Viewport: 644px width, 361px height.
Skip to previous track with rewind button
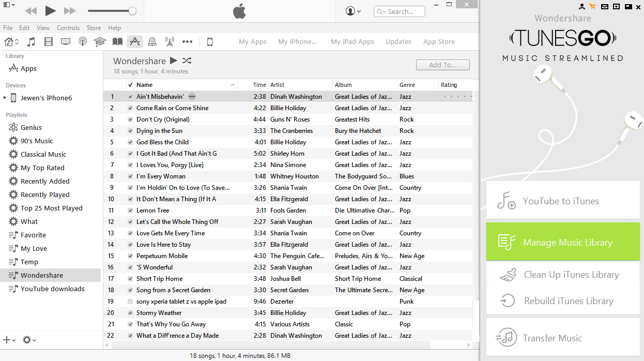coord(30,10)
